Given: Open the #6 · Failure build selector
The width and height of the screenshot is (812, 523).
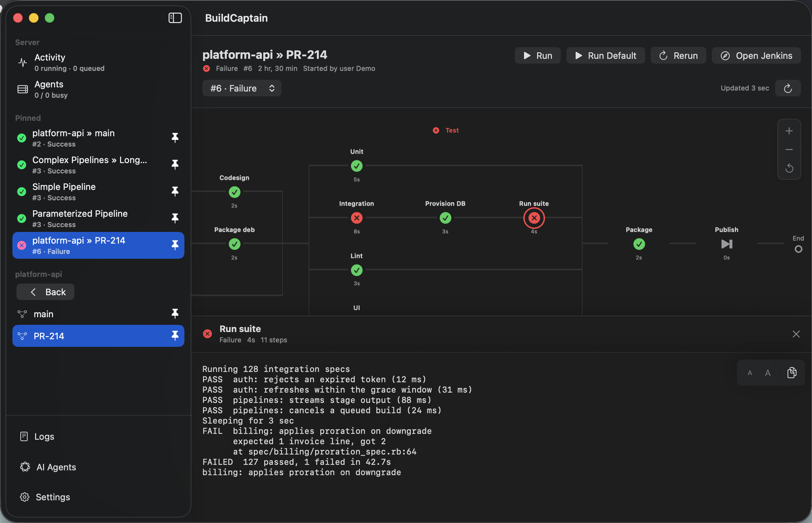Looking at the screenshot, I should click(x=242, y=88).
